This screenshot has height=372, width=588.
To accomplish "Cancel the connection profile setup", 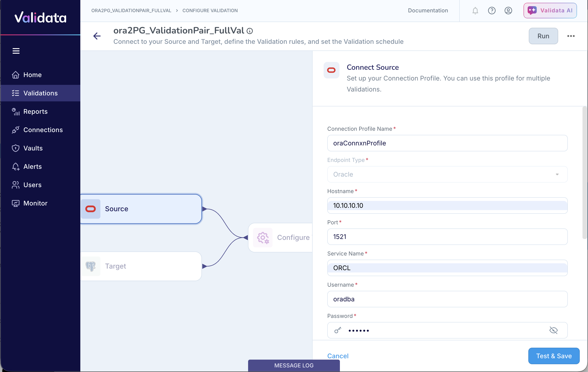I will pyautogui.click(x=338, y=356).
